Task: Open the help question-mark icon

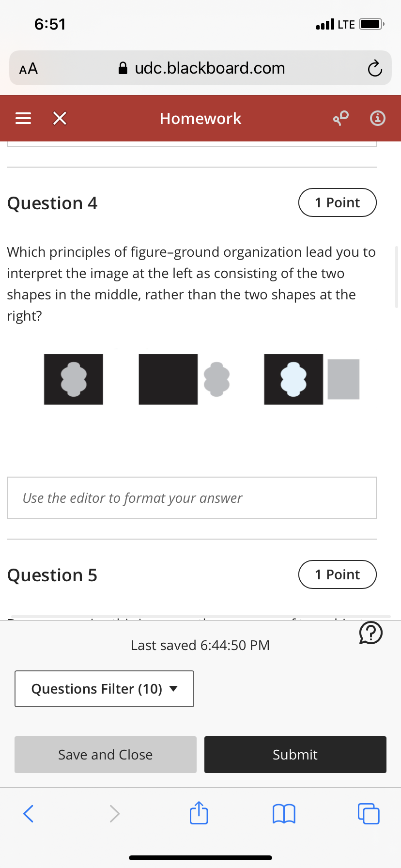Action: point(370,633)
